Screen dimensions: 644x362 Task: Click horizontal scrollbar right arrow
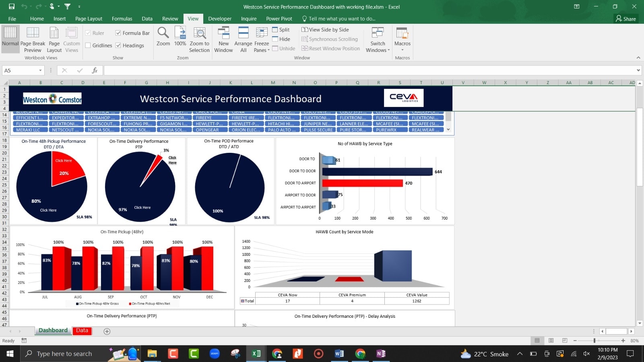pyautogui.click(x=631, y=331)
